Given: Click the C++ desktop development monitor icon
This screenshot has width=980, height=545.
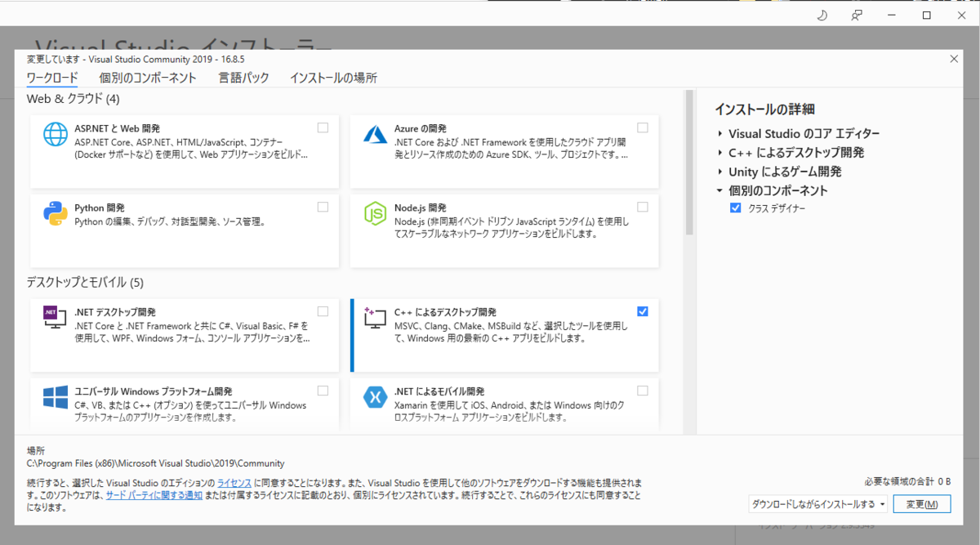Looking at the screenshot, I should click(x=375, y=319).
